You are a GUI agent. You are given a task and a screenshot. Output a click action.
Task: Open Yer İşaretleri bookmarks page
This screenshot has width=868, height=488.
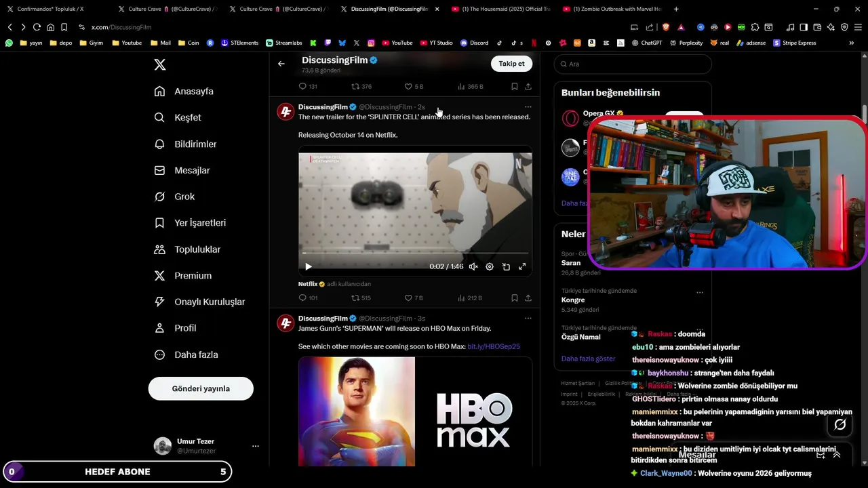(x=190, y=223)
